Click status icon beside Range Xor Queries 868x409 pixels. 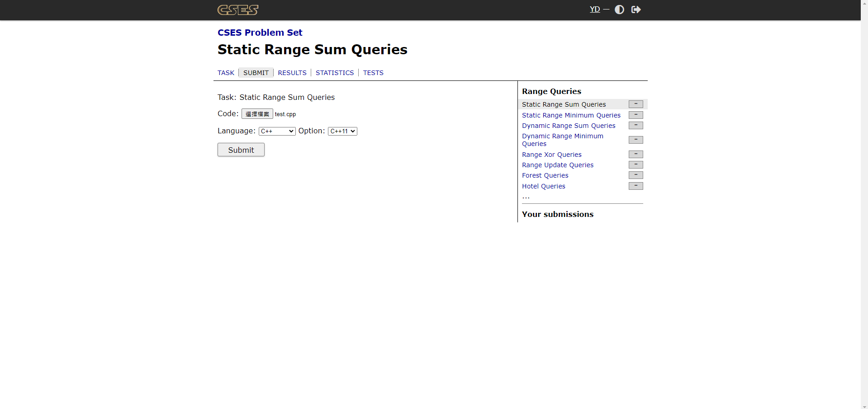[636, 155]
